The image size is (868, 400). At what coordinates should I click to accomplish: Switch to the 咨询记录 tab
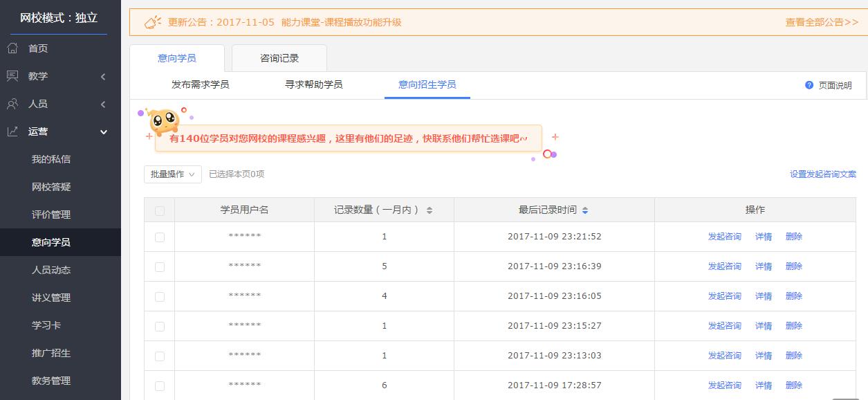(x=279, y=59)
